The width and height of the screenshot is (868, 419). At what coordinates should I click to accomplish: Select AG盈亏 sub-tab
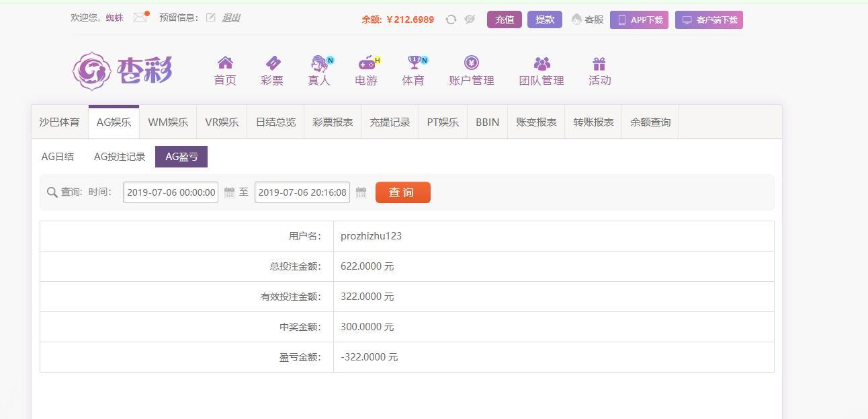click(181, 157)
